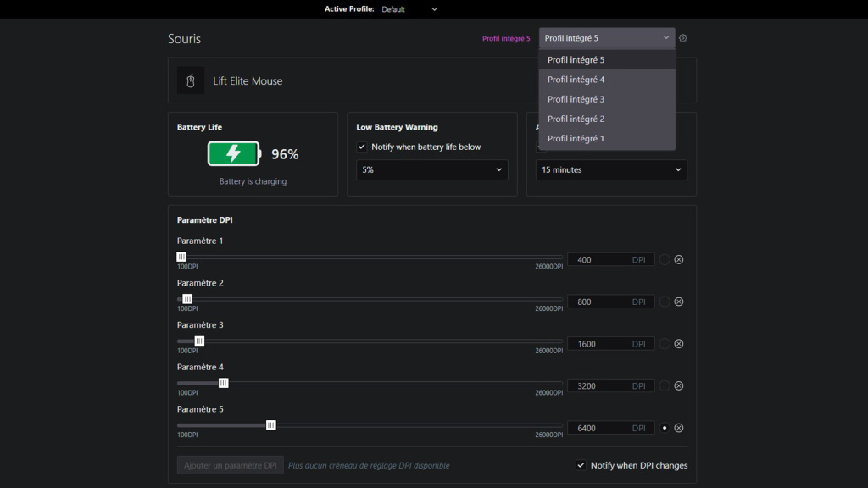Click the 800 DPI input field
Screen dimensions: 868x488
pos(611,302)
